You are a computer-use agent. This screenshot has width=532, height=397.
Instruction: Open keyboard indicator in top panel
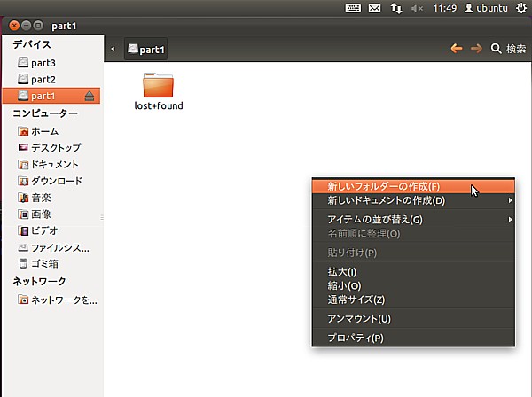pos(353,8)
